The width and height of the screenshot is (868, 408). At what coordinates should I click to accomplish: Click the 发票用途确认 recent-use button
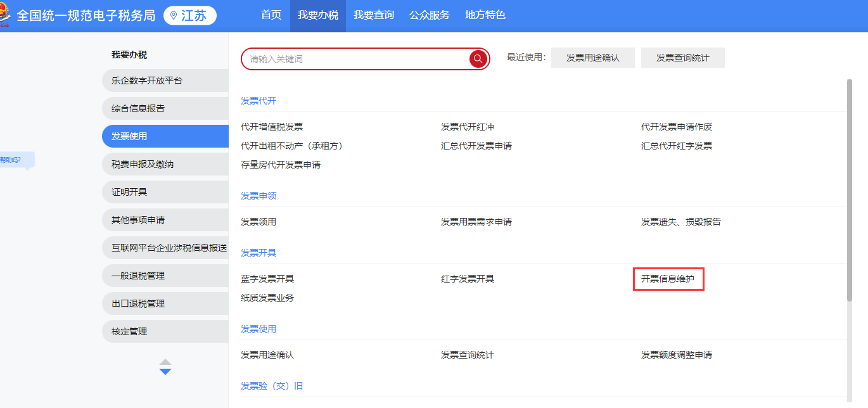point(592,57)
